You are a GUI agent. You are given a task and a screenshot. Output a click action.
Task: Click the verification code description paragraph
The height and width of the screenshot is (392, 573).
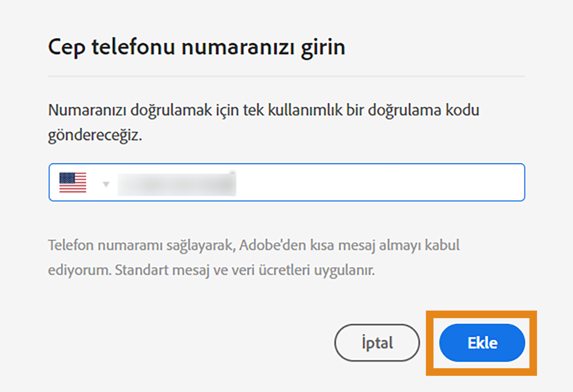(263, 121)
